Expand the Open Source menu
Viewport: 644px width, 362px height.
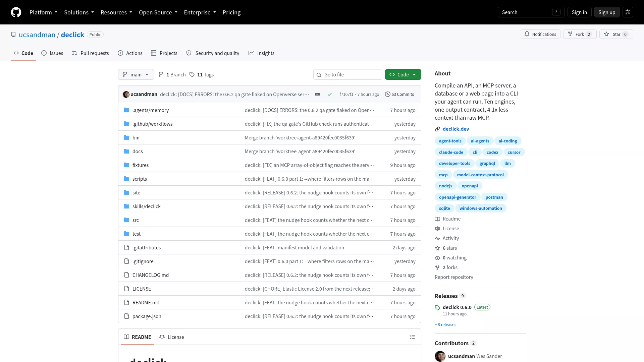[x=158, y=12]
